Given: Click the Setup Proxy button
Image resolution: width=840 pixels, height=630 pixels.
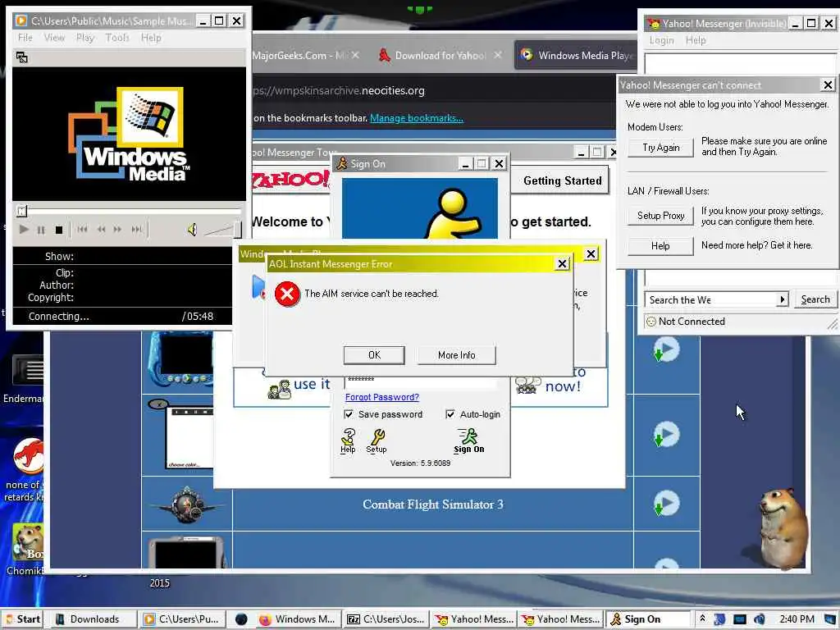Looking at the screenshot, I should [661, 216].
